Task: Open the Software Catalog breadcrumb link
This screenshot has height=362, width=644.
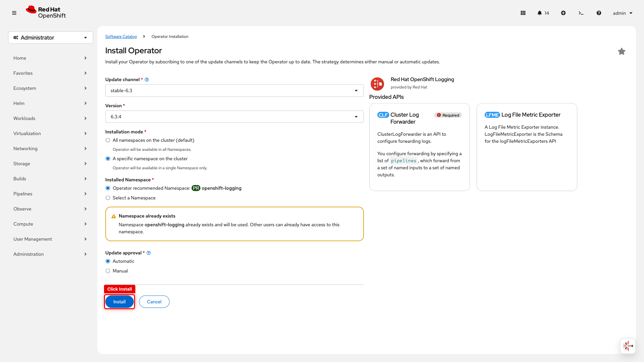Action: [121, 36]
